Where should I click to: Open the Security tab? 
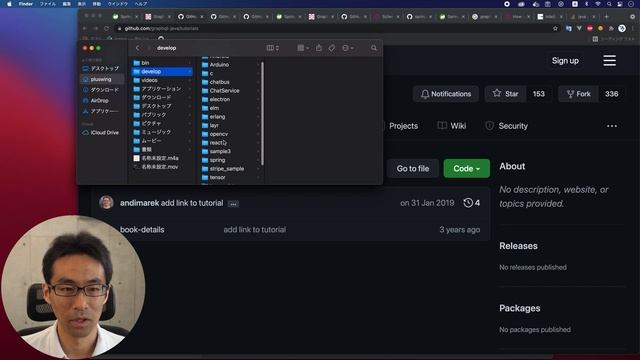(507, 126)
